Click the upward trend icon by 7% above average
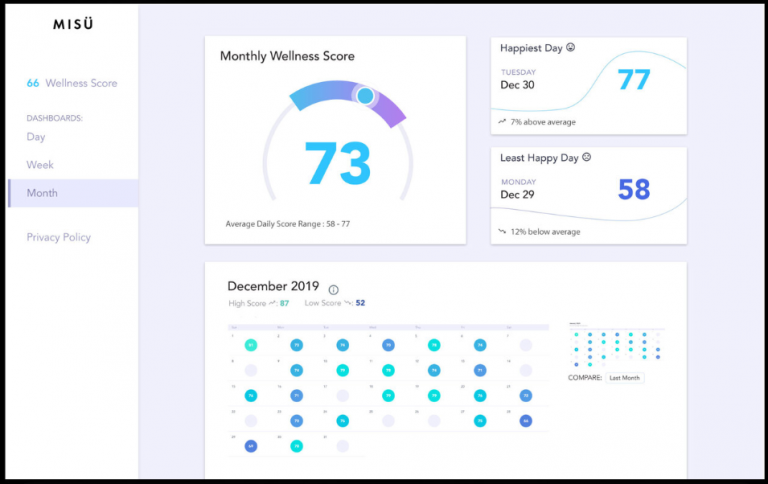 point(502,122)
